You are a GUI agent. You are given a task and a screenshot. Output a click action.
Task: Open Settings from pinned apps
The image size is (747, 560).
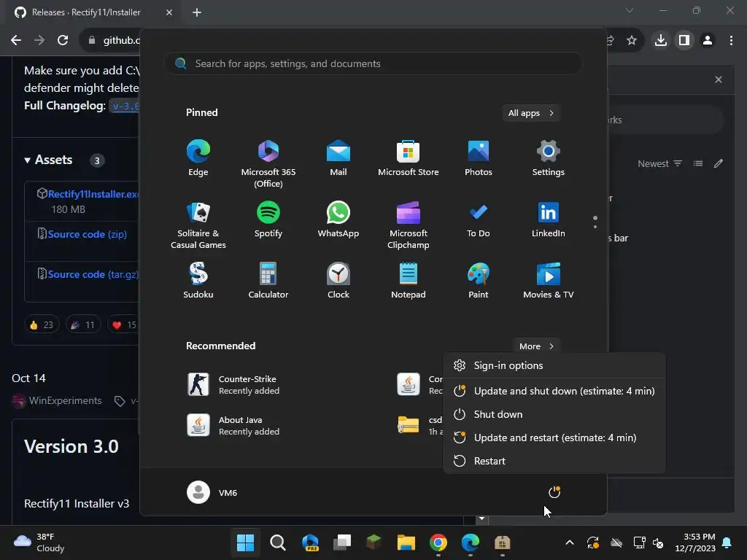(x=549, y=158)
